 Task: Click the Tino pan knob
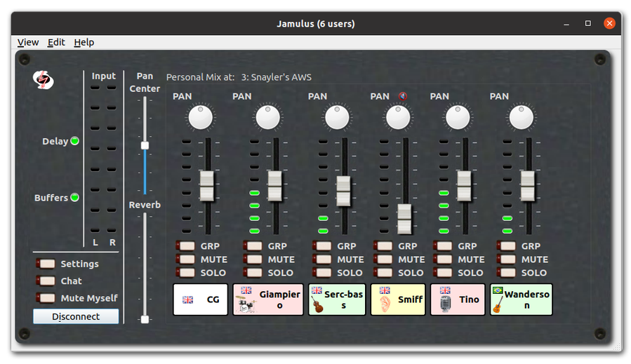pos(458,117)
